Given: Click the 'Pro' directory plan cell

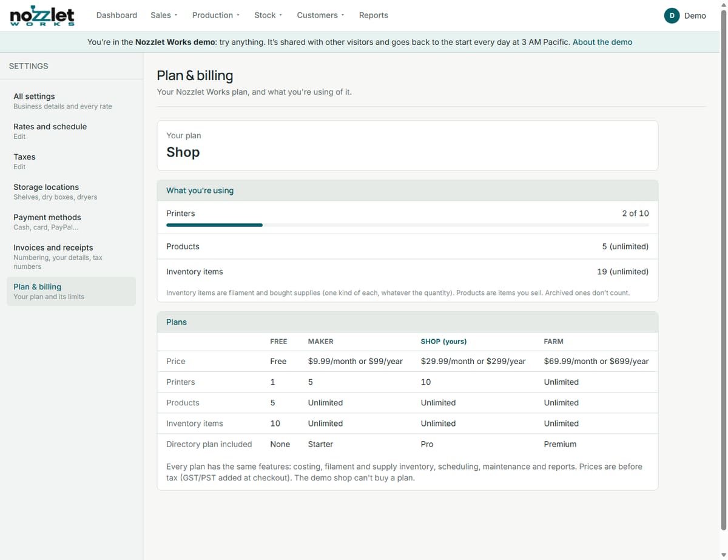Looking at the screenshot, I should pyautogui.click(x=427, y=444).
